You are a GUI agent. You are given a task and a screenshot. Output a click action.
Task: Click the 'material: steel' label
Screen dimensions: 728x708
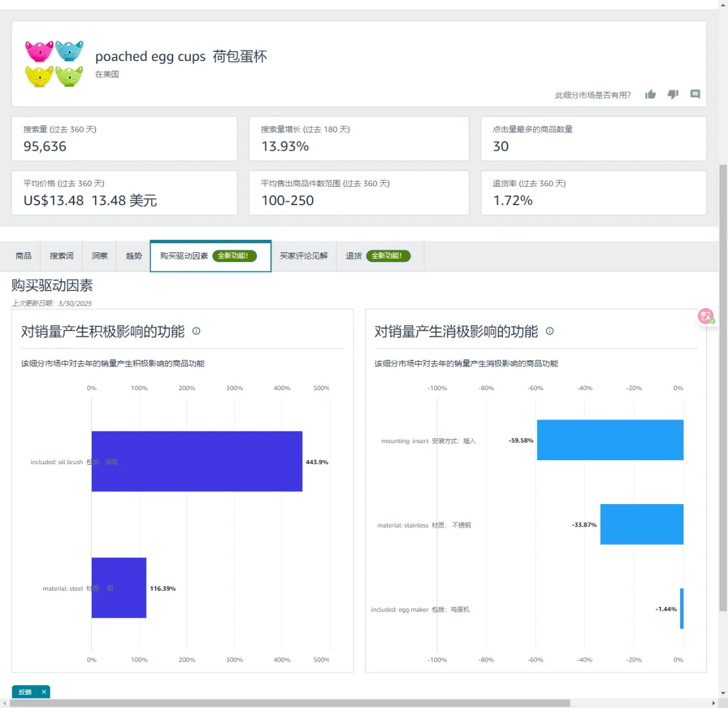pos(63,588)
